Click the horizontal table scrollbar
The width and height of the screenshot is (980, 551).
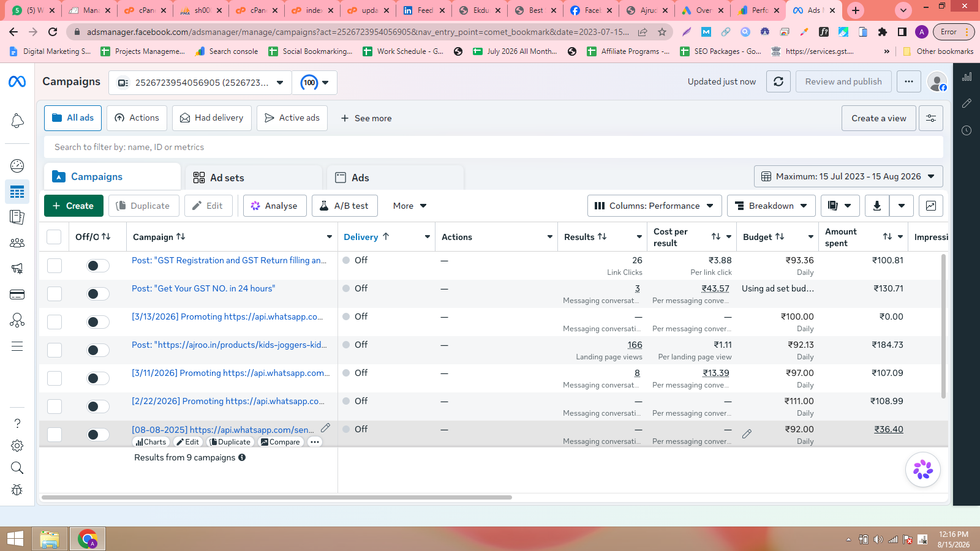pyautogui.click(x=277, y=498)
